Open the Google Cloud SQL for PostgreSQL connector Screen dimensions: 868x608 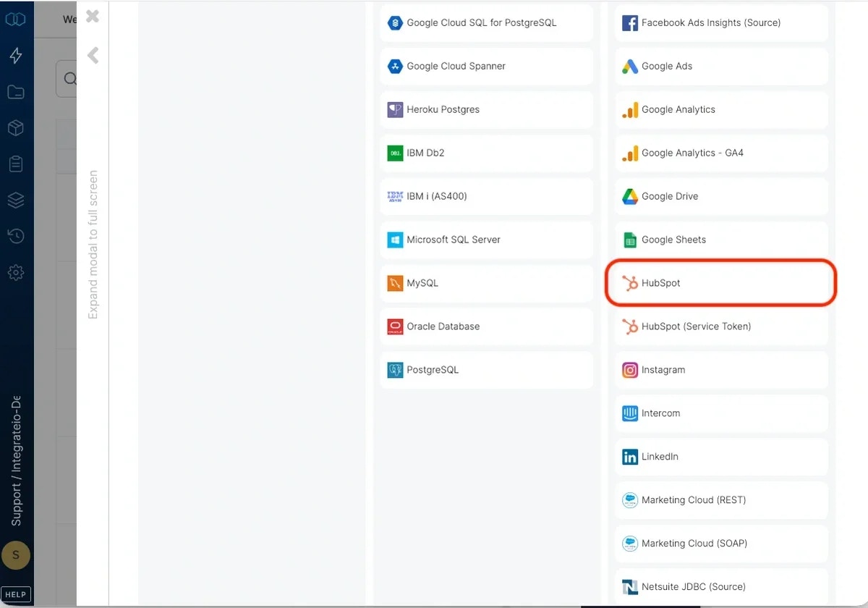point(486,22)
